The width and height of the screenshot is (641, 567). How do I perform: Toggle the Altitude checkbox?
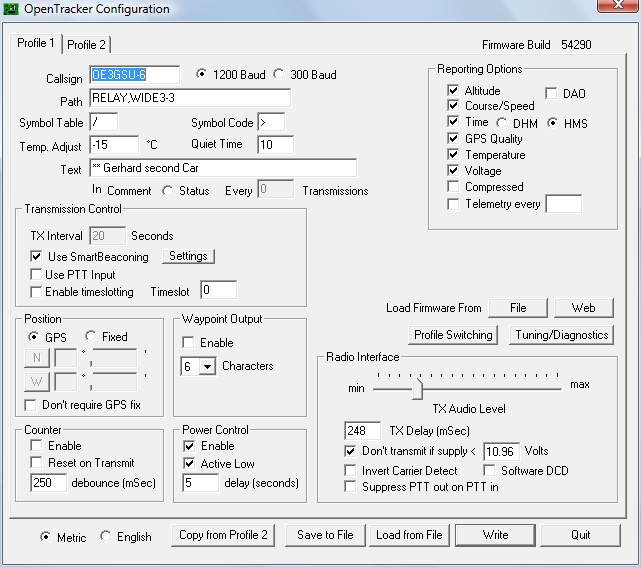tap(453, 90)
